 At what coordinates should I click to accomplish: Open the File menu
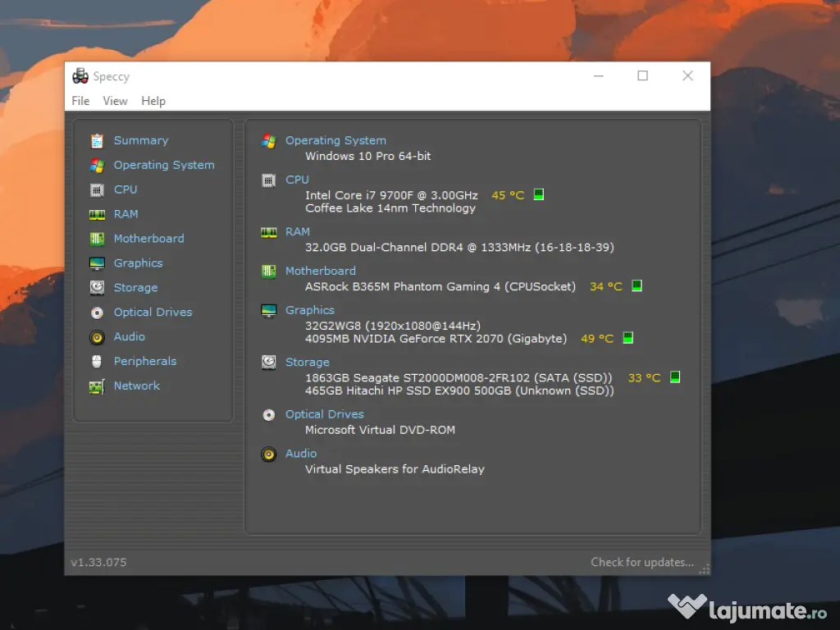(80, 101)
